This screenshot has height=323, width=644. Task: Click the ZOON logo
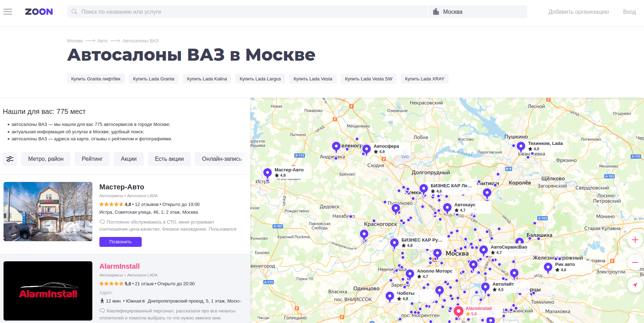pyautogui.click(x=39, y=12)
